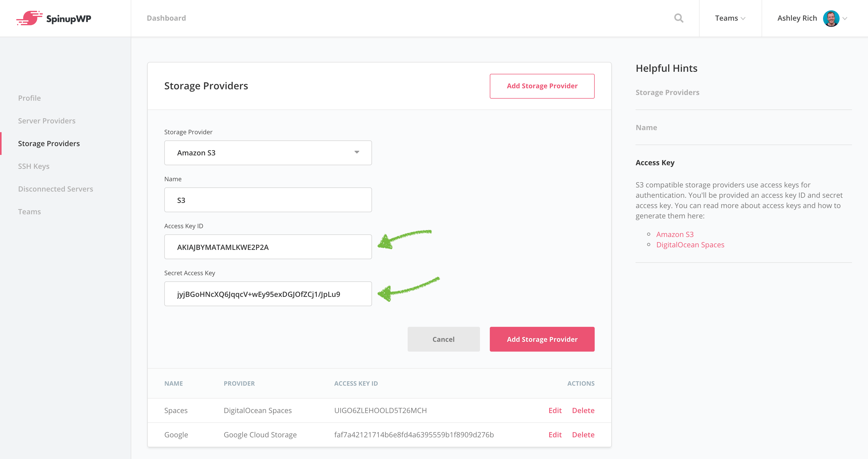Click the NAME column header

174,384
